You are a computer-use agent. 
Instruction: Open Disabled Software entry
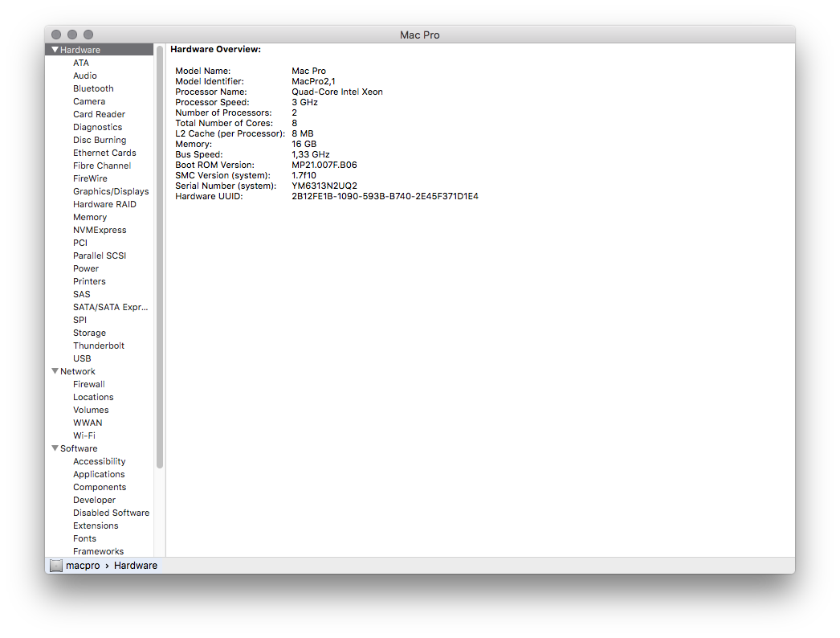[111, 513]
